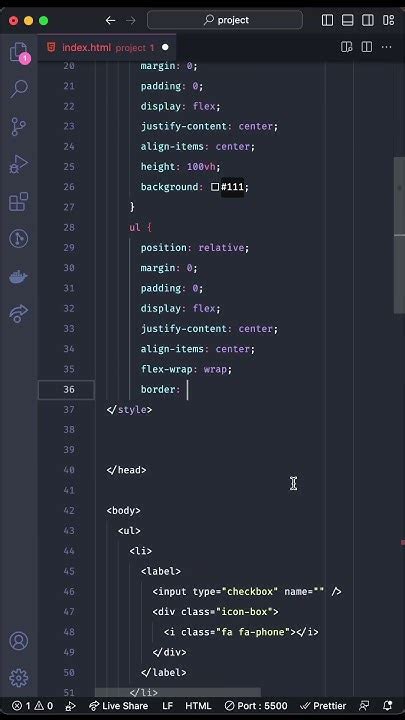Start Live Share from status bar
405x720 pixels.
click(x=118, y=706)
